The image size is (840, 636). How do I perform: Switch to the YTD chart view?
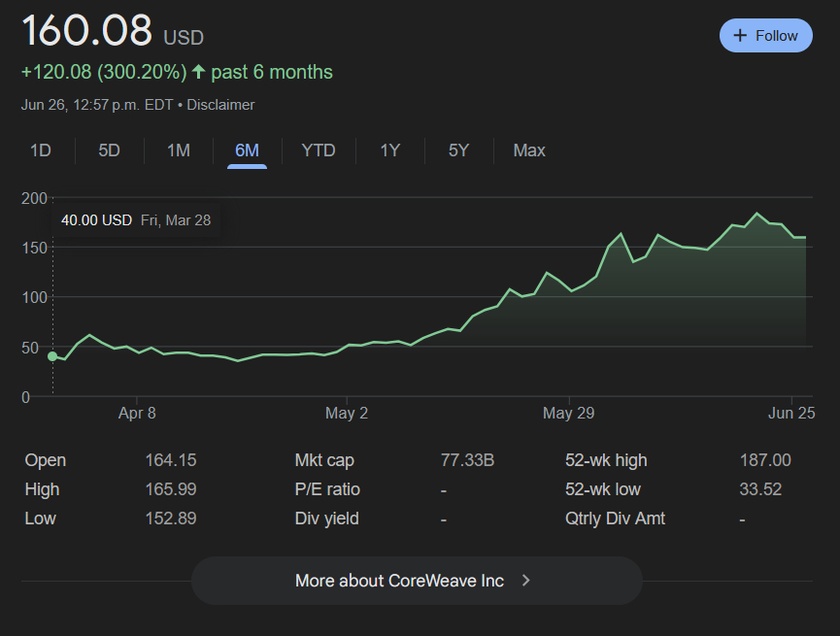[319, 151]
